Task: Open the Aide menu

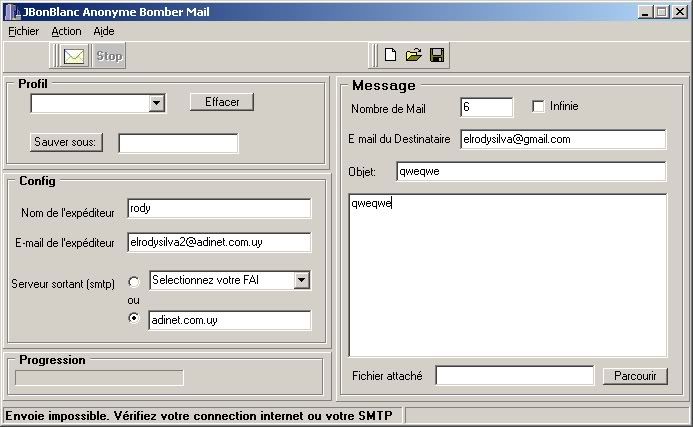Action: point(104,31)
